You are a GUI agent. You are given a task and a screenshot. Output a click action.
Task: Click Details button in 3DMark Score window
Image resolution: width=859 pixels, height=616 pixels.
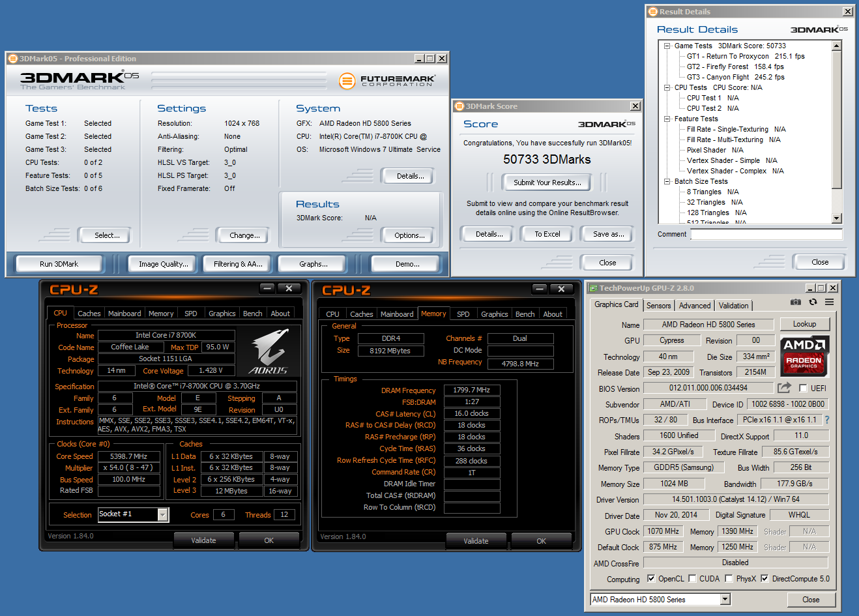pyautogui.click(x=489, y=234)
